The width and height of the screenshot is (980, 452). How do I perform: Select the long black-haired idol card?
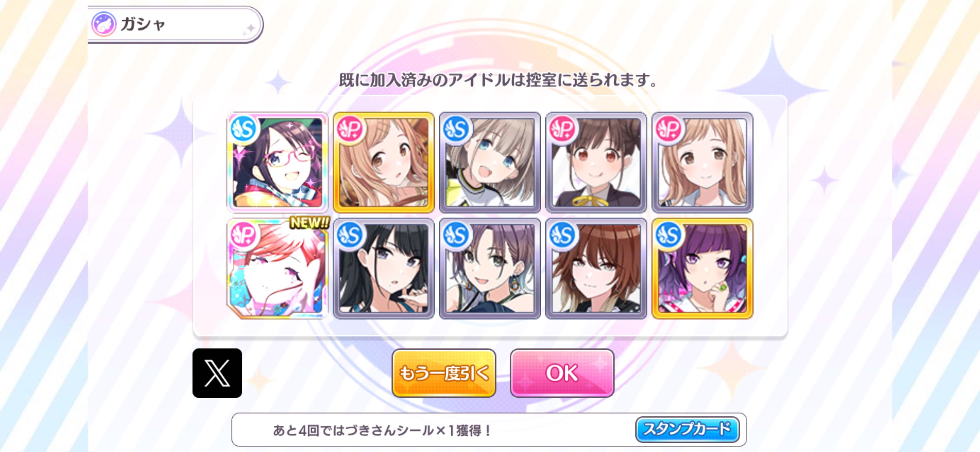(383, 269)
